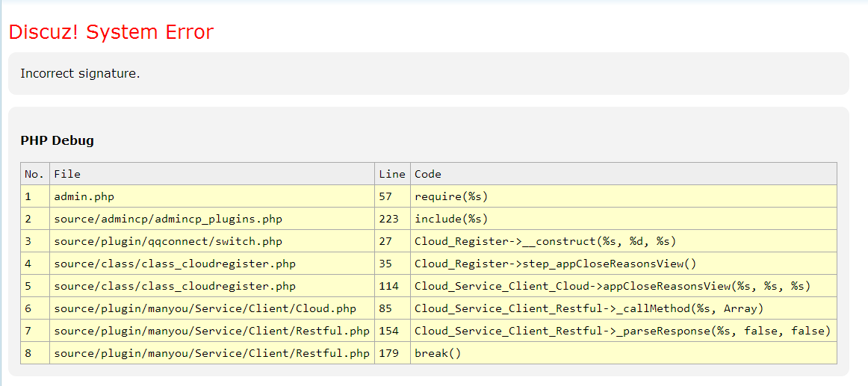Select the break() code cell
Screen dimensions: 868x386
[x=438, y=353]
